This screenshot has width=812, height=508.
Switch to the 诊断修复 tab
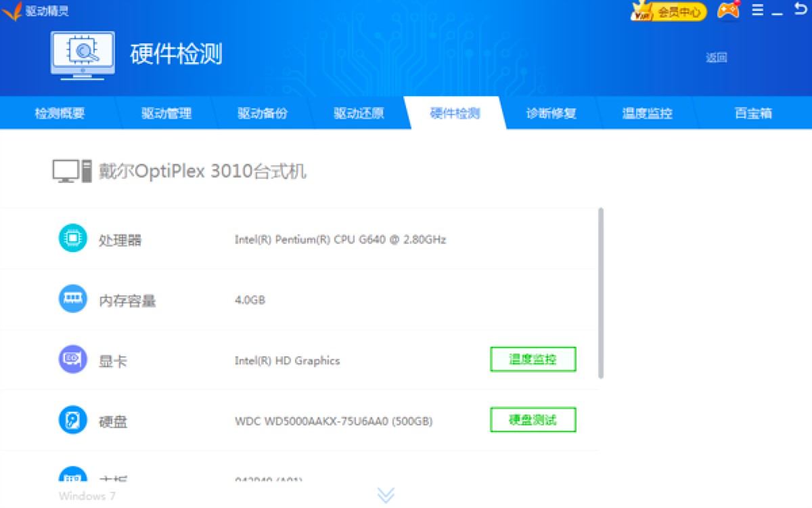pos(551,113)
